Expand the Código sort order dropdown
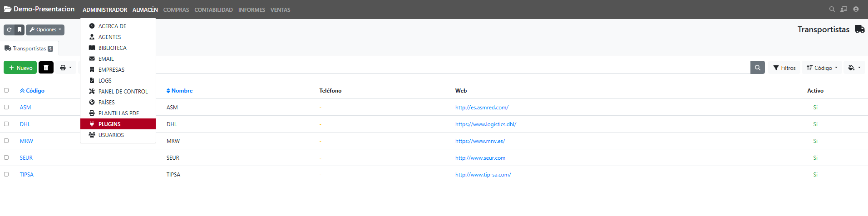This screenshot has width=868, height=216. (822, 68)
